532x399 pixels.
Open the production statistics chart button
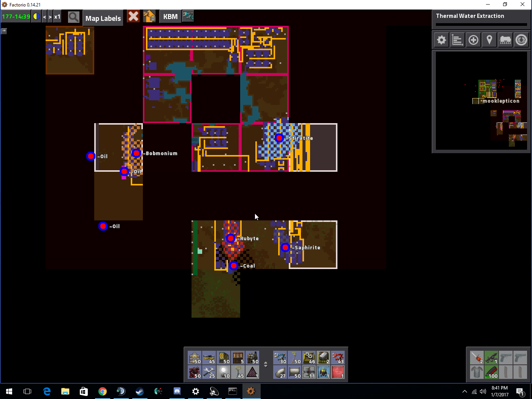click(x=457, y=40)
